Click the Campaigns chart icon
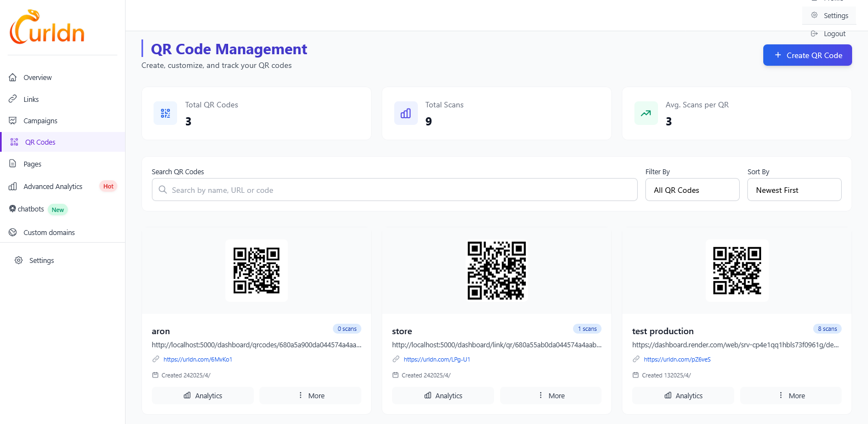The width and height of the screenshot is (868, 424). 13,120
